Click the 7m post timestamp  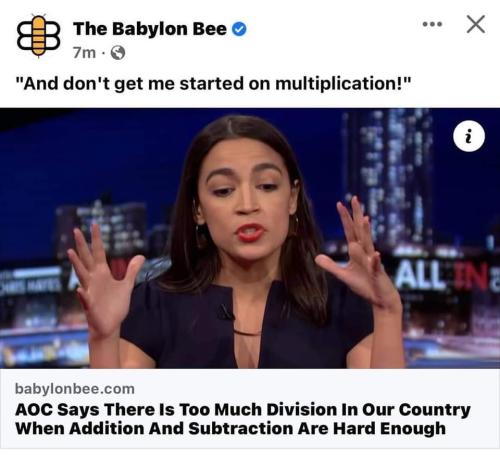point(84,53)
